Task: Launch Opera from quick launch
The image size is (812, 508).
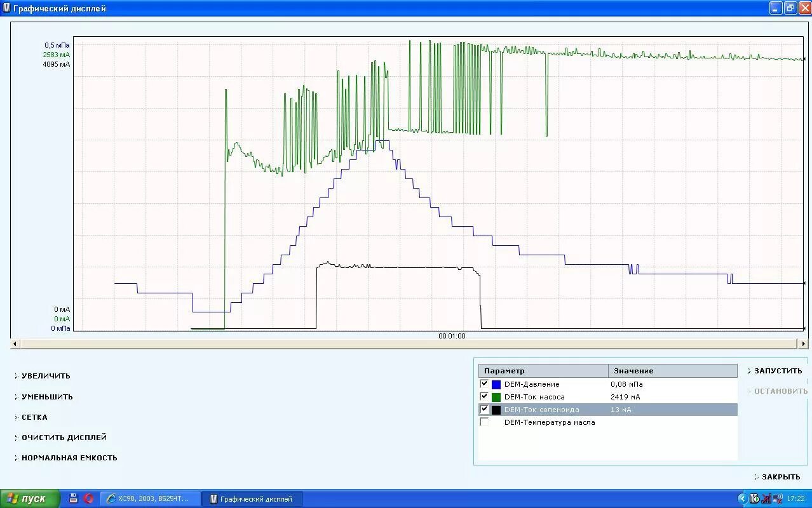Action: tap(88, 498)
